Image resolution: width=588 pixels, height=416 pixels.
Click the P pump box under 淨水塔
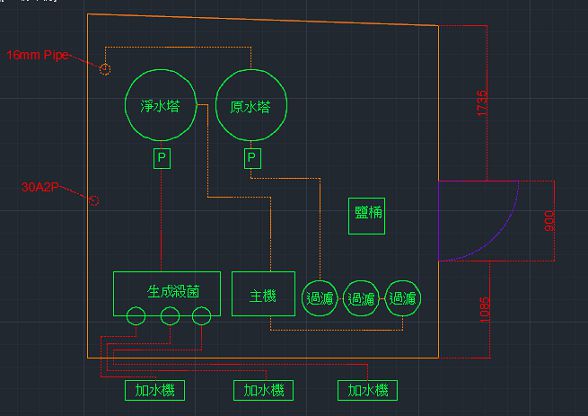point(162,158)
